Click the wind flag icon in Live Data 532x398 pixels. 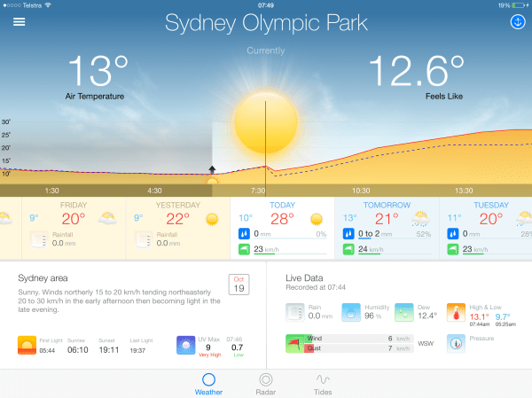[294, 343]
